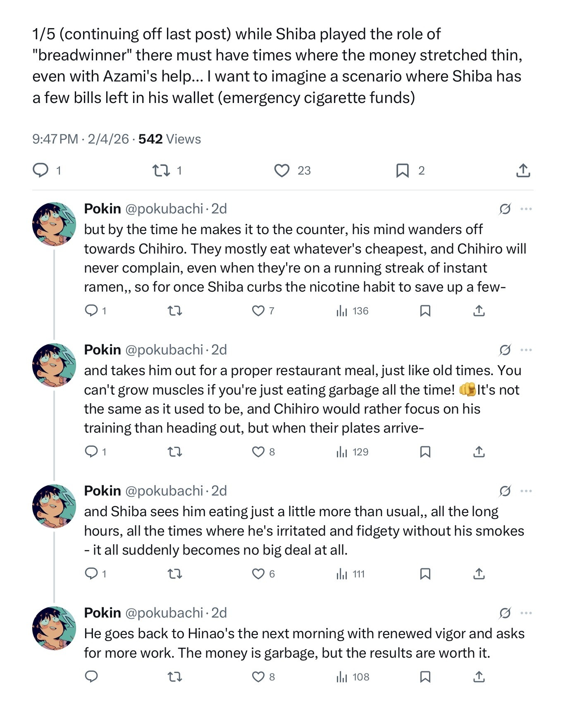
Task: View analytics showing 136 views
Action: click(353, 311)
